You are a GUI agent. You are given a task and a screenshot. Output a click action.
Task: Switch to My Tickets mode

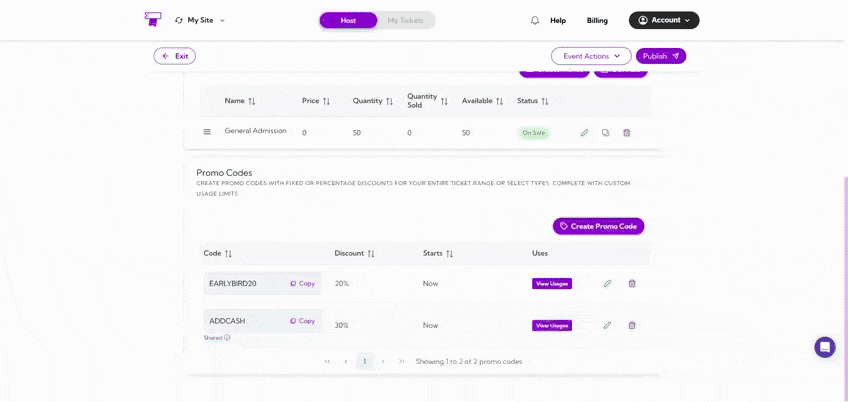pos(406,21)
